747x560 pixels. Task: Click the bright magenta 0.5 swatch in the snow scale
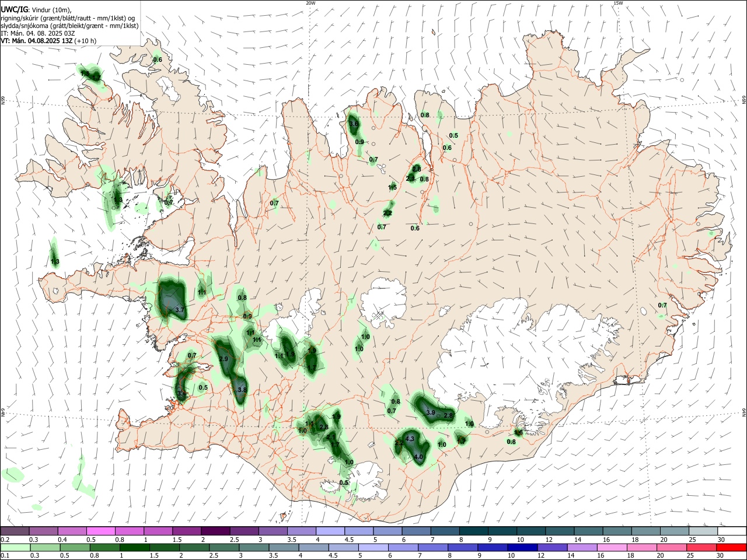click(x=100, y=531)
